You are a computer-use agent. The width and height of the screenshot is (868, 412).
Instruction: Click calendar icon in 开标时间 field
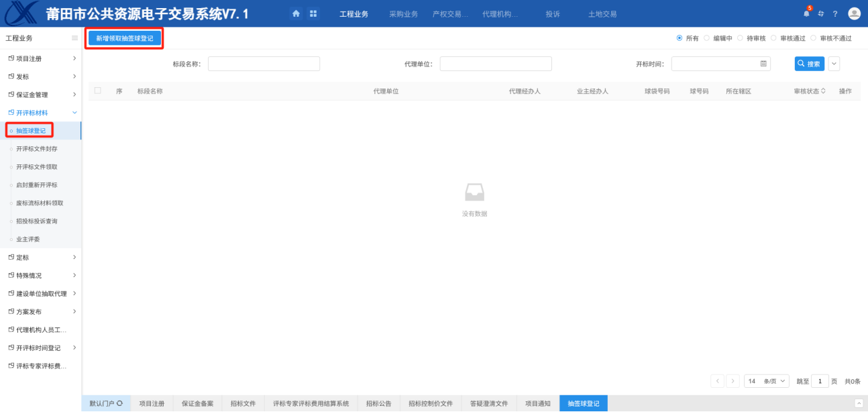[x=763, y=64]
